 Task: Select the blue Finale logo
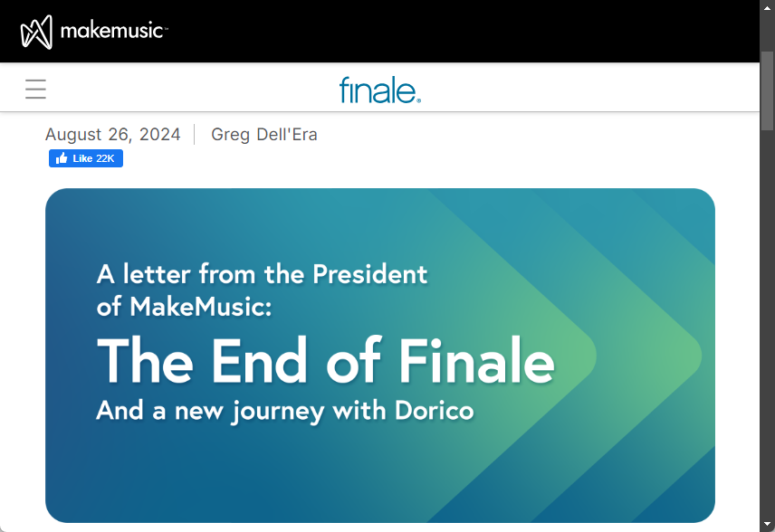point(379,90)
